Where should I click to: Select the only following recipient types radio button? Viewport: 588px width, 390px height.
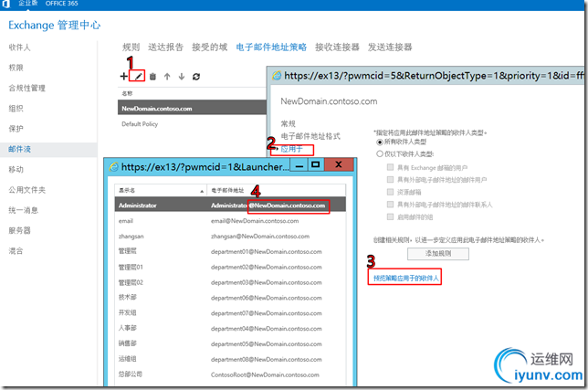pos(380,153)
